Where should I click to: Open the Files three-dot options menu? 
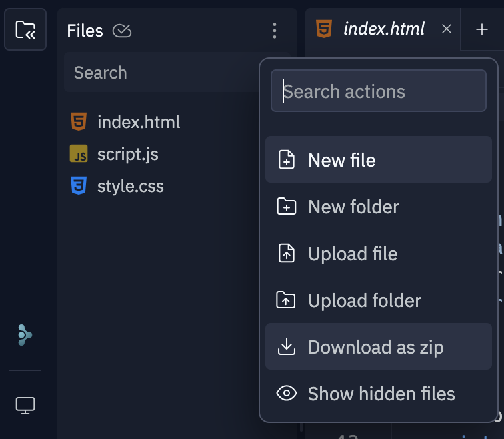[275, 31]
